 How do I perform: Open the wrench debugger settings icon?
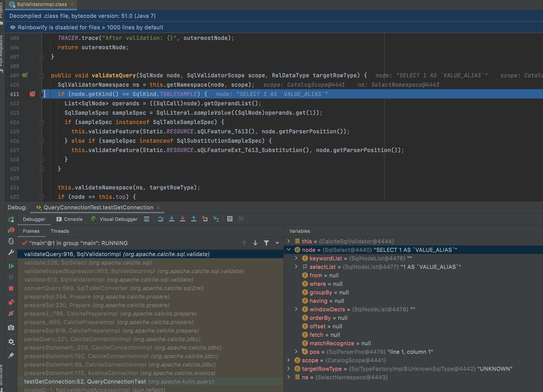pyautogui.click(x=11, y=252)
